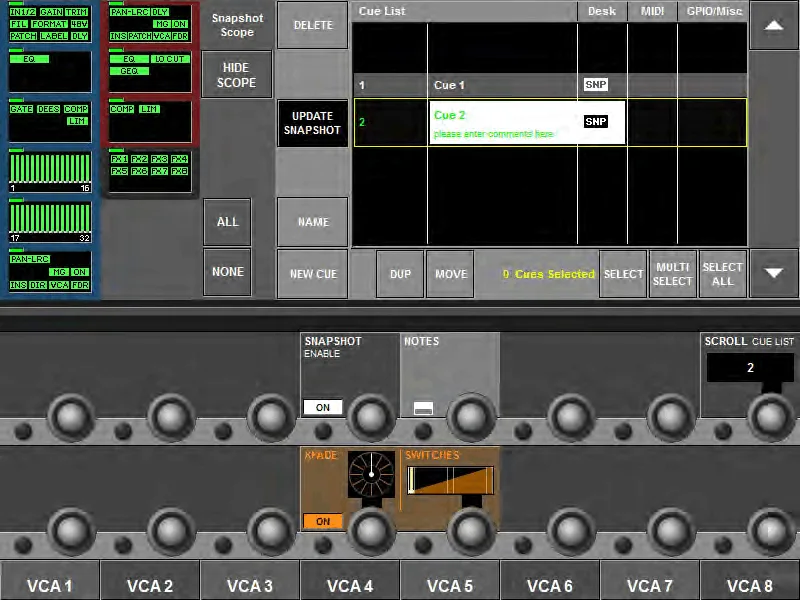Click the SCROLL CUE LIST encoder knob
Image resolution: width=800 pixels, height=600 pixels.
pos(771,417)
